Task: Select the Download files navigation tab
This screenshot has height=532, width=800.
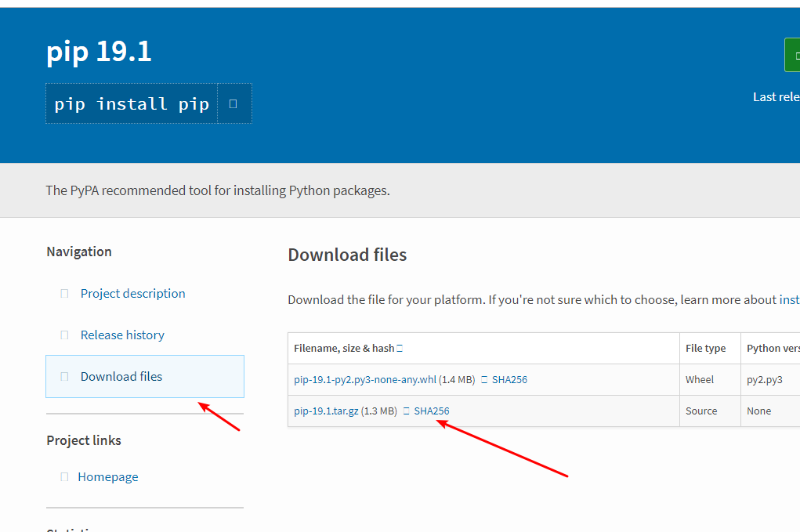Action: click(x=145, y=376)
